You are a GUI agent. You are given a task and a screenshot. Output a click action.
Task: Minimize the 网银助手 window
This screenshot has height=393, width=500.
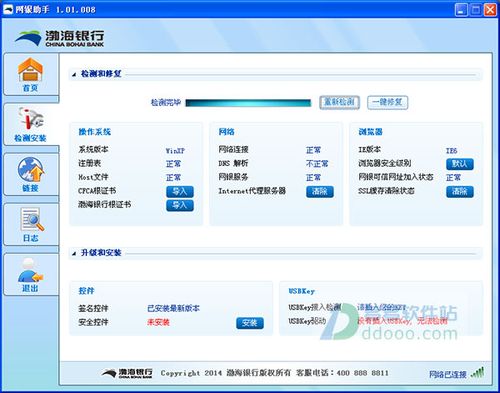(x=461, y=10)
